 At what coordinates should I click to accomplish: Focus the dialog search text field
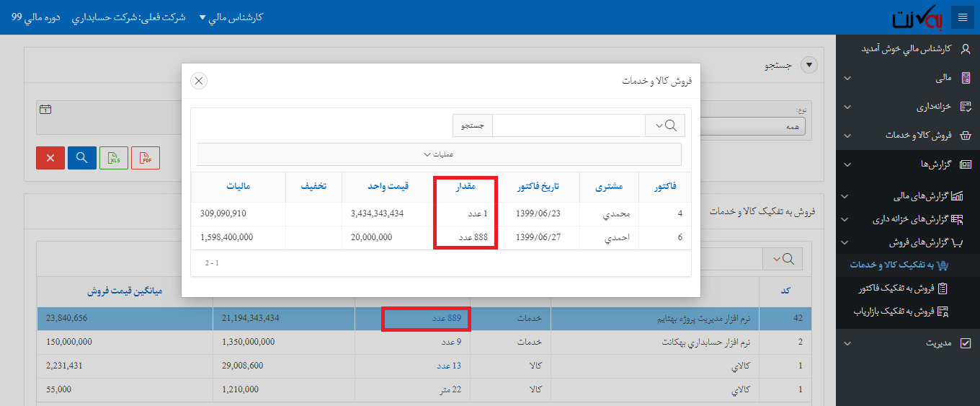pyautogui.click(x=569, y=125)
